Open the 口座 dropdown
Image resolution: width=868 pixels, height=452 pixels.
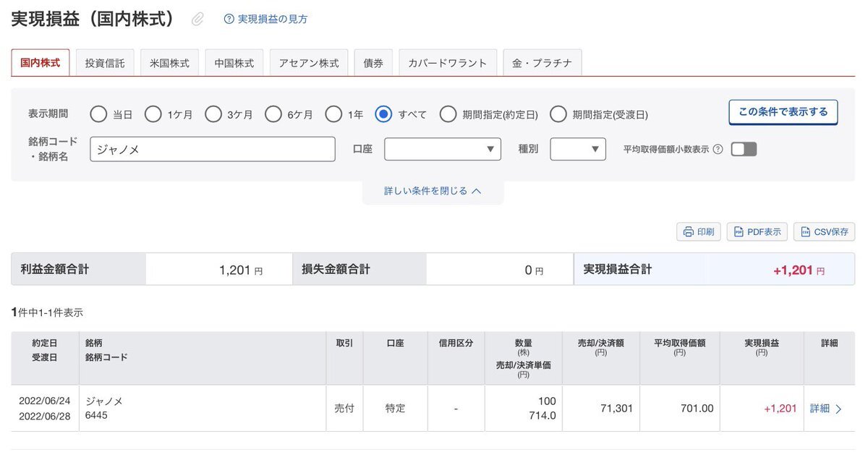coord(443,149)
